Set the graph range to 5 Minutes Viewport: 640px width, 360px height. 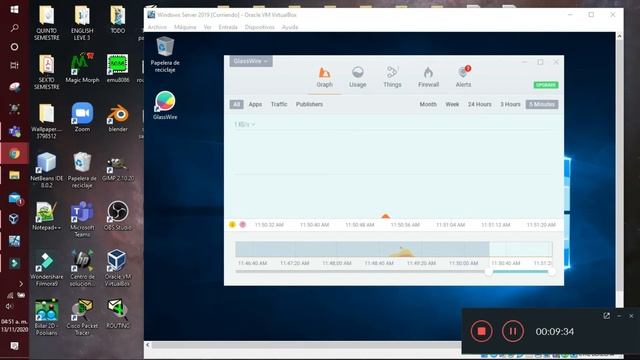pyautogui.click(x=542, y=104)
